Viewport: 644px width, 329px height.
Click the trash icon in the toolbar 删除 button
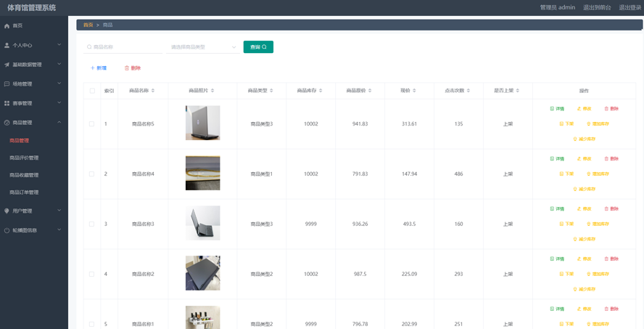coord(126,68)
